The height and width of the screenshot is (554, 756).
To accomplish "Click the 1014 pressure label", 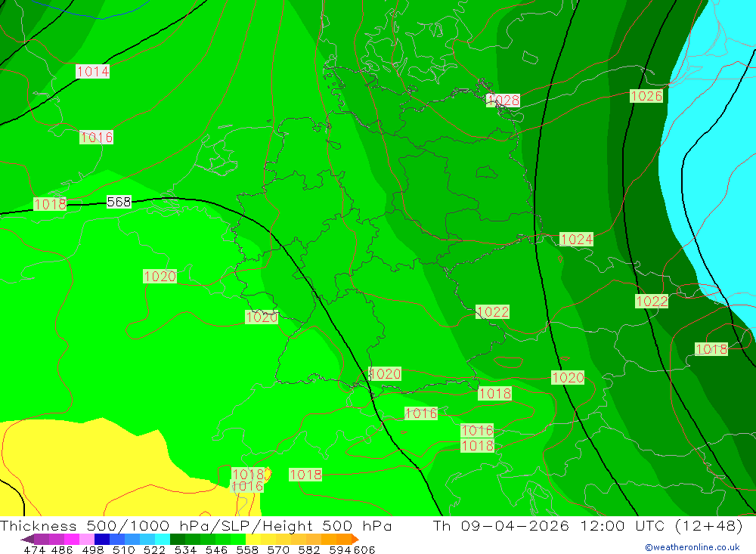I will click(x=92, y=71).
